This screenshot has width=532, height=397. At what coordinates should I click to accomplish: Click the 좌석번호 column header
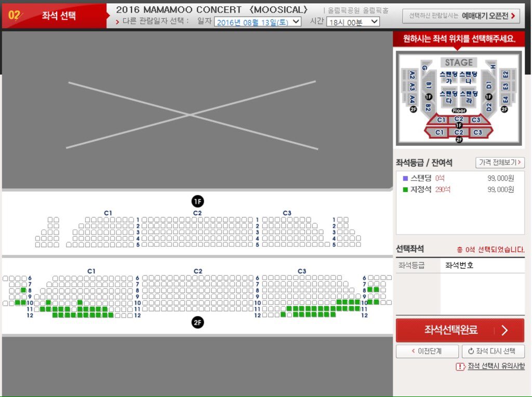click(x=459, y=265)
